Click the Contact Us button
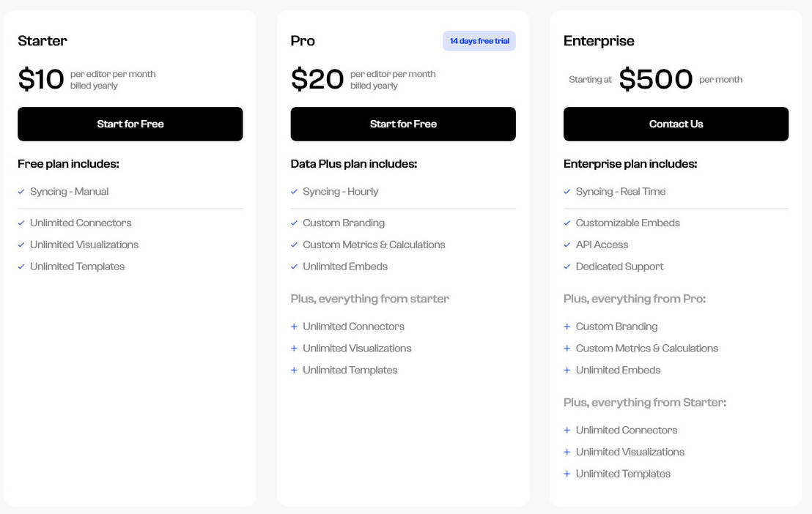The height and width of the screenshot is (514, 812). [x=675, y=124]
